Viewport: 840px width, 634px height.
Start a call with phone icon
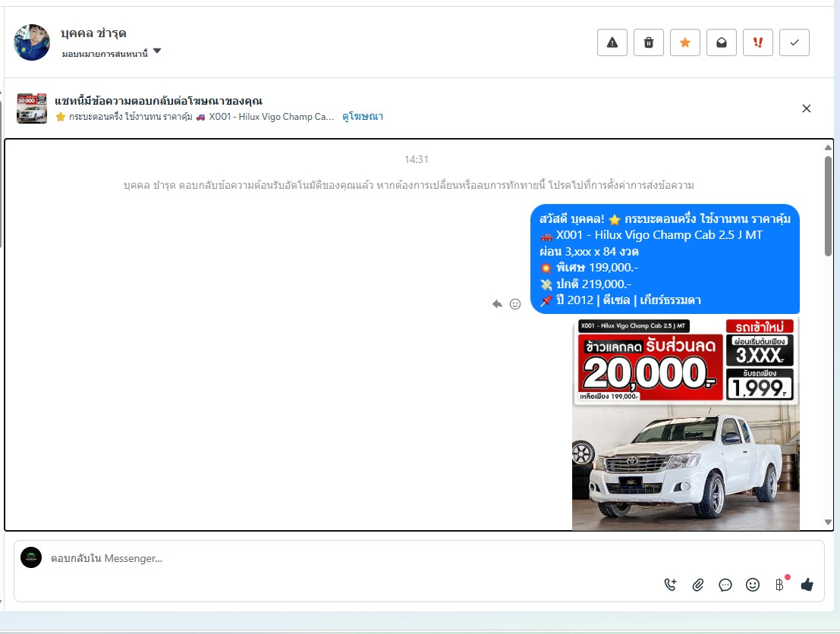point(670,585)
